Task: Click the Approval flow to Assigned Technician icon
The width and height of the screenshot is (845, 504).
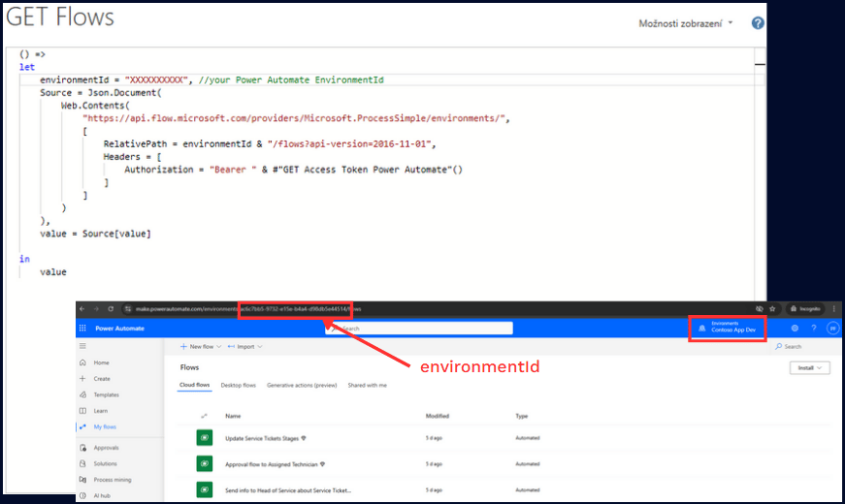Action: [x=205, y=463]
